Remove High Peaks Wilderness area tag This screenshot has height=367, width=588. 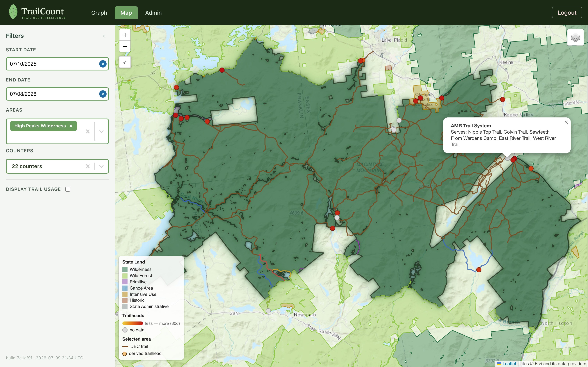71,126
